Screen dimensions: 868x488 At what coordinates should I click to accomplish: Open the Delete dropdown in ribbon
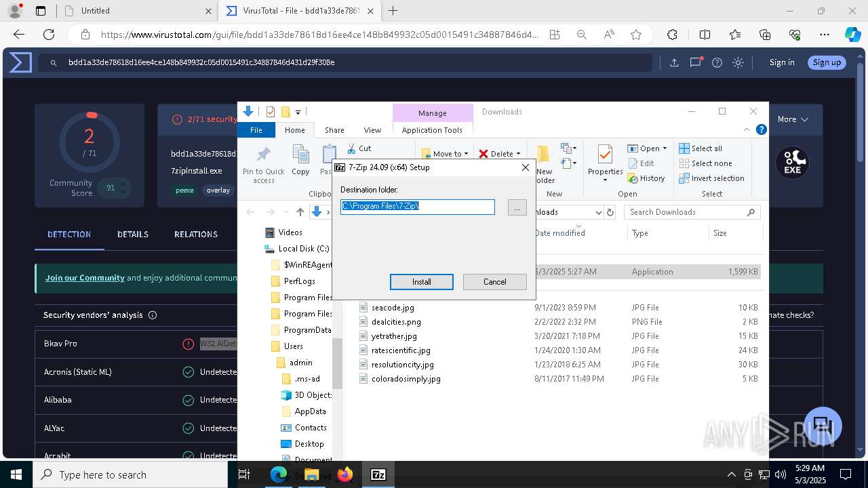[x=500, y=154]
